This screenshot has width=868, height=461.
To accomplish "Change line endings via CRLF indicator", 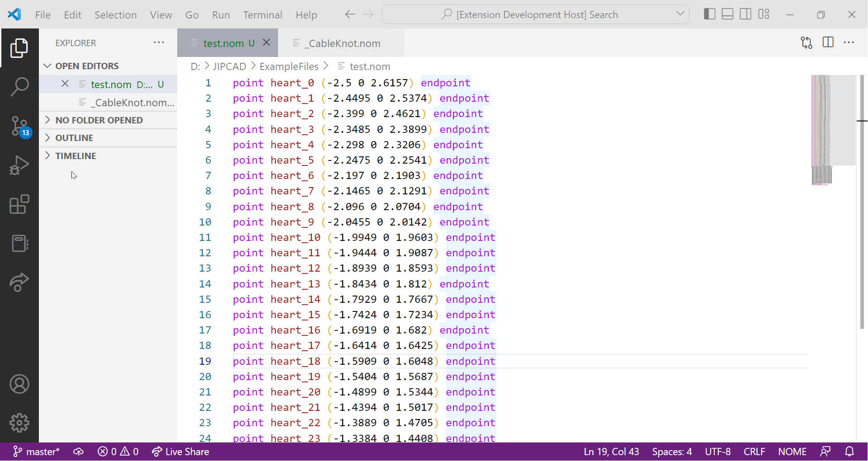I will click(754, 452).
